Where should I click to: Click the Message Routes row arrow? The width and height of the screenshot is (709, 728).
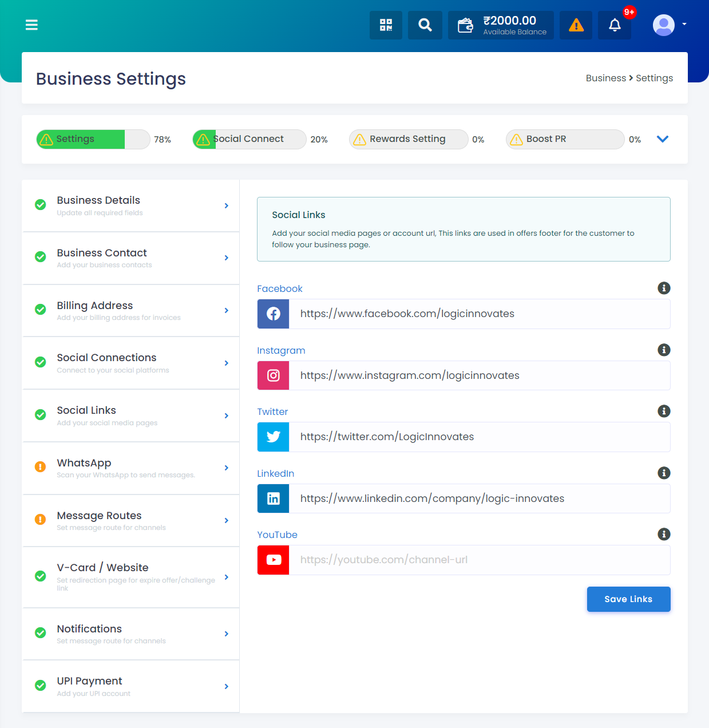coord(227,521)
